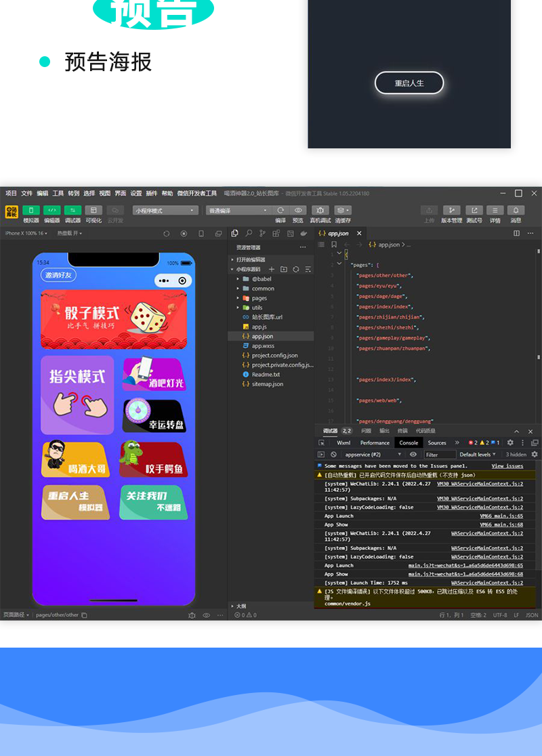The height and width of the screenshot is (756, 542).
Task: Expand the pages folder
Action: (x=259, y=298)
